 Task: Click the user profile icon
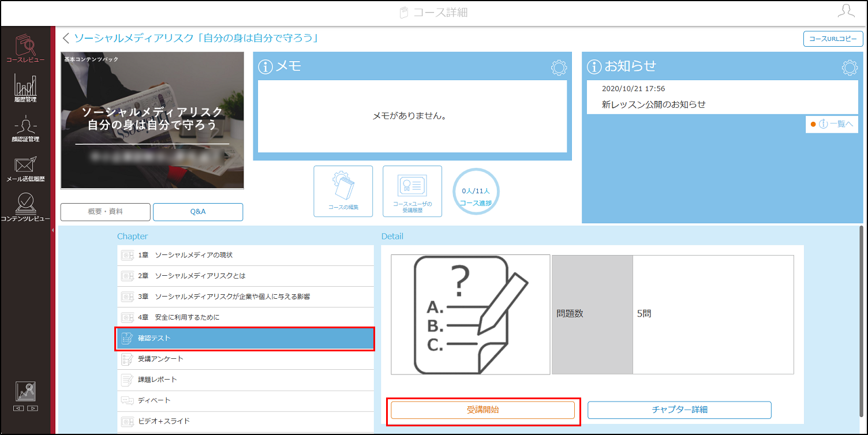tap(847, 12)
